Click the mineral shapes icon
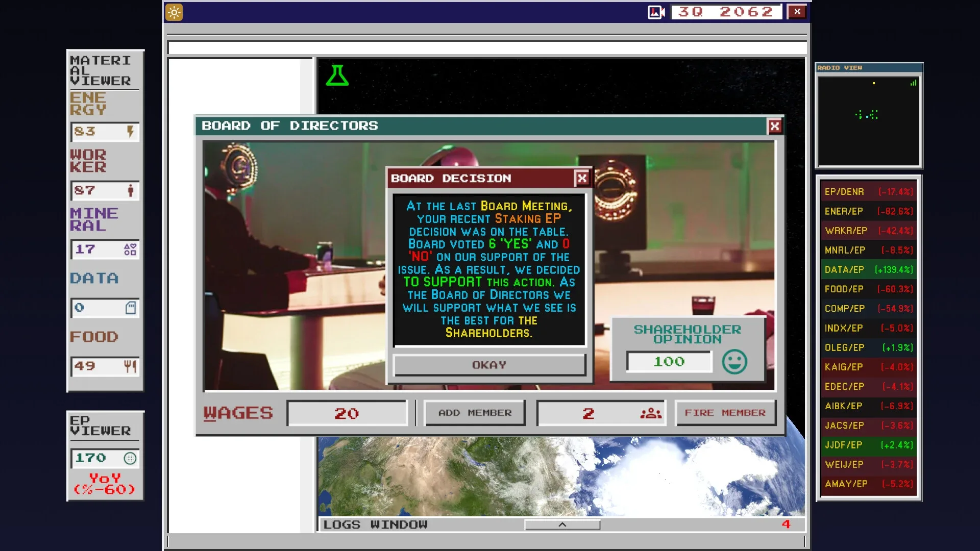980x551 pixels. (x=130, y=249)
